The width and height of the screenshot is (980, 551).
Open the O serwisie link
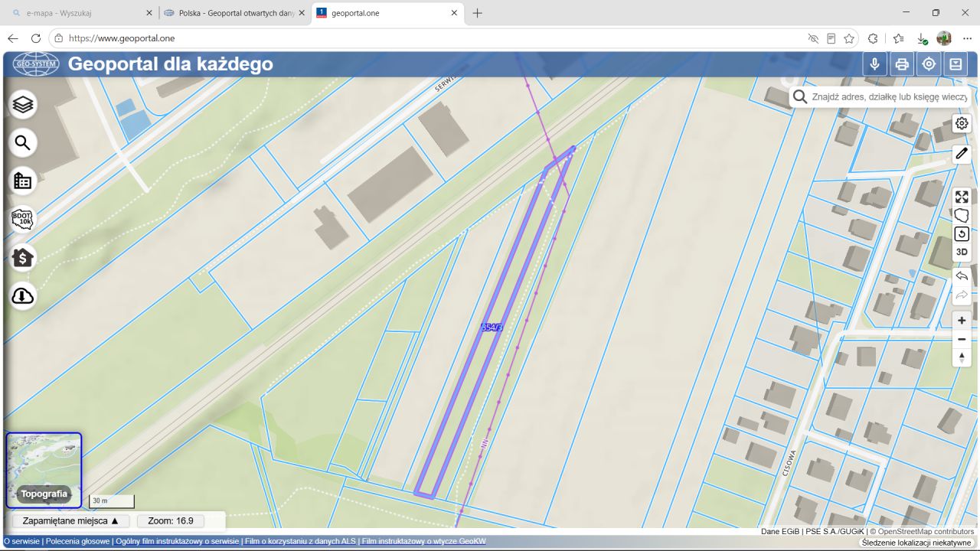(21, 541)
